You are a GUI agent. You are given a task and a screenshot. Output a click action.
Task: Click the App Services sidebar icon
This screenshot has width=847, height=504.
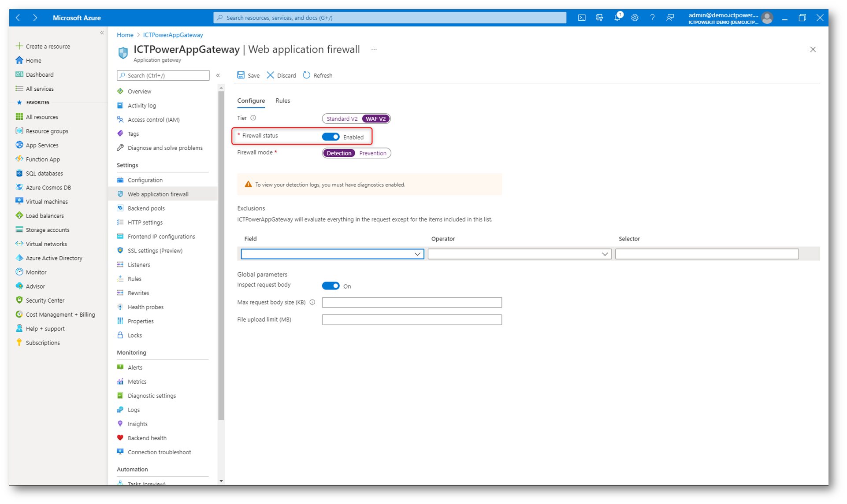click(19, 145)
